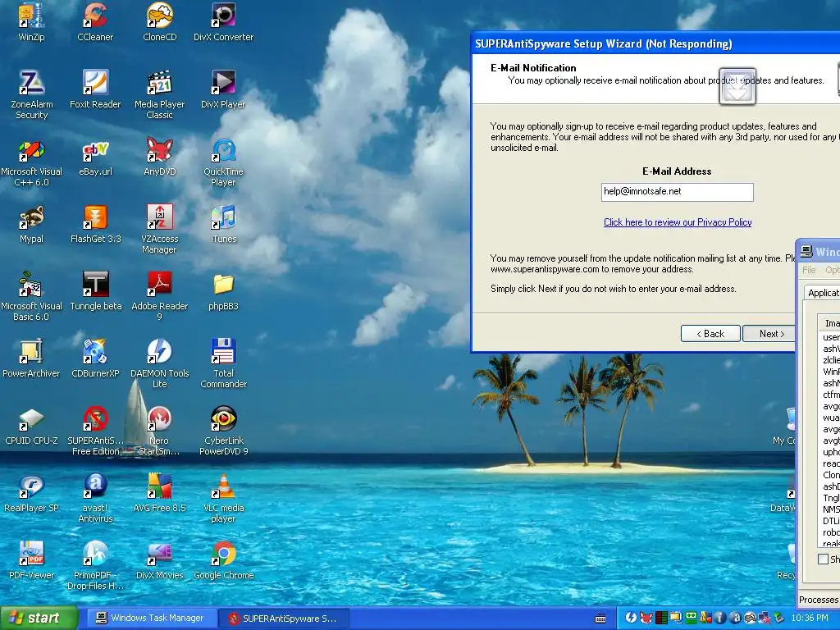The image size is (840, 630).
Task: Select the PrimoPDF Drop Files Here icon
Action: click(95, 566)
